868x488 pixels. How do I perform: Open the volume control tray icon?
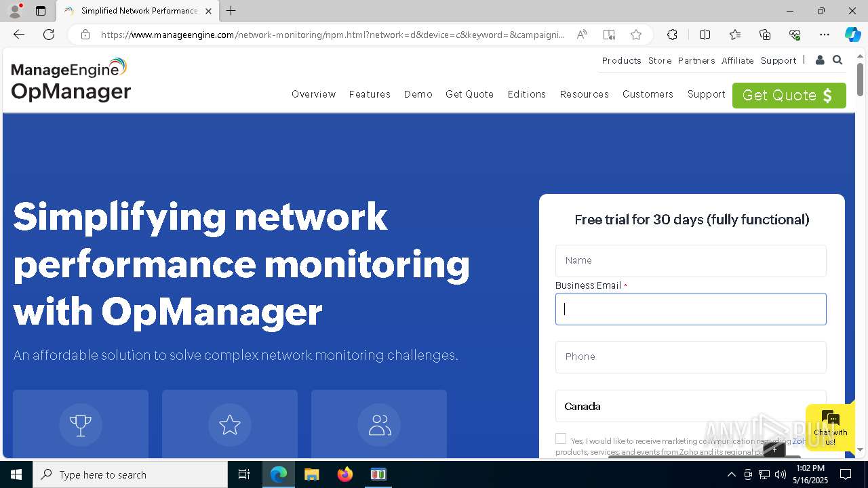tap(781, 474)
